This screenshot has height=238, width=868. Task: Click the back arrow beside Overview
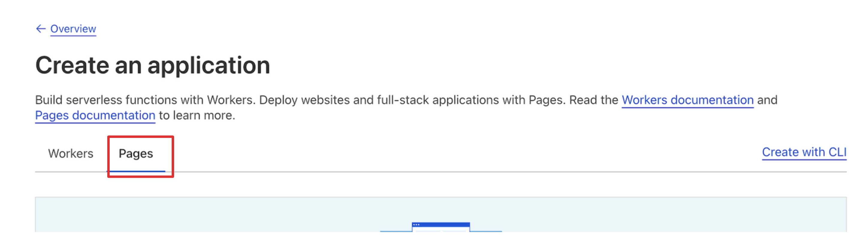pos(40,29)
